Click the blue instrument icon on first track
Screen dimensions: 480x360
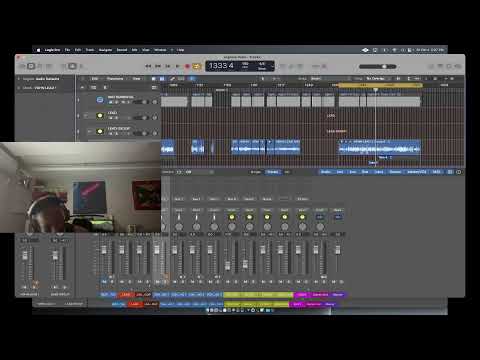[100, 100]
